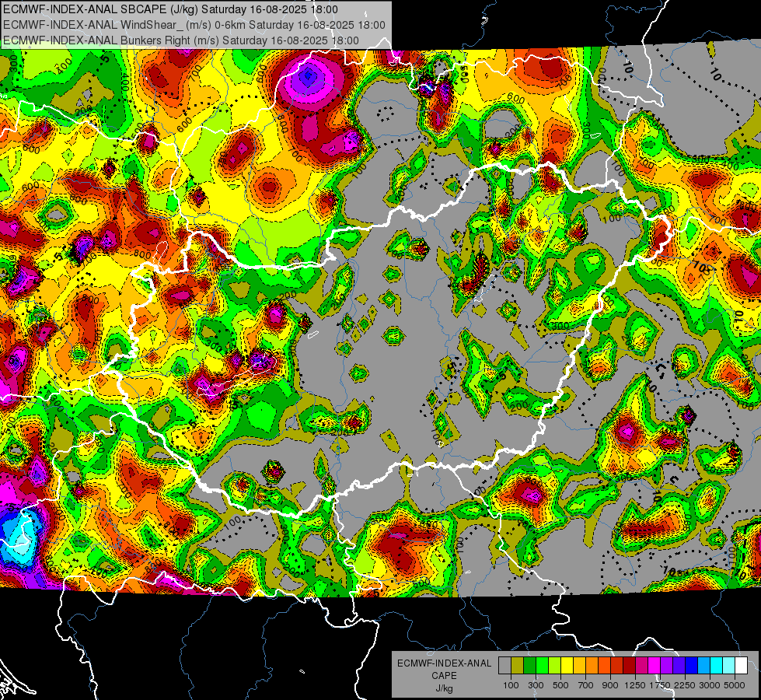Viewport: 761px width, 700px height.
Task: Click the 900 legend value
Action: (x=610, y=685)
